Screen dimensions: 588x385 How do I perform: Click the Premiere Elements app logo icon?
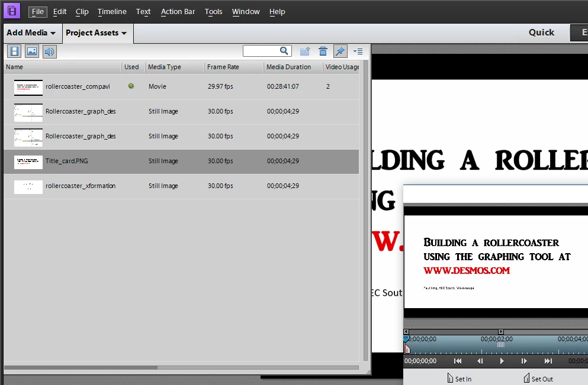tap(12, 11)
